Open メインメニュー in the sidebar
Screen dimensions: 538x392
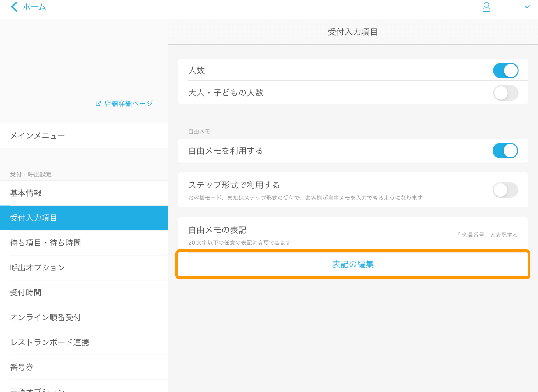(x=84, y=136)
